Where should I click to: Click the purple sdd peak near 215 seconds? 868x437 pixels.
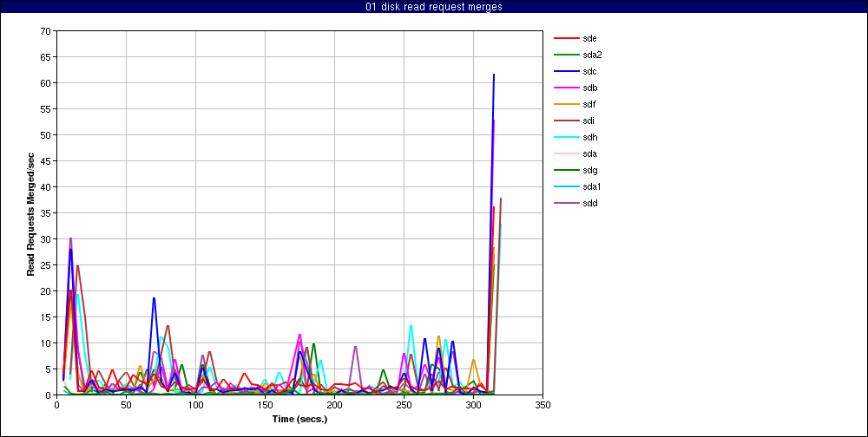[355, 346]
